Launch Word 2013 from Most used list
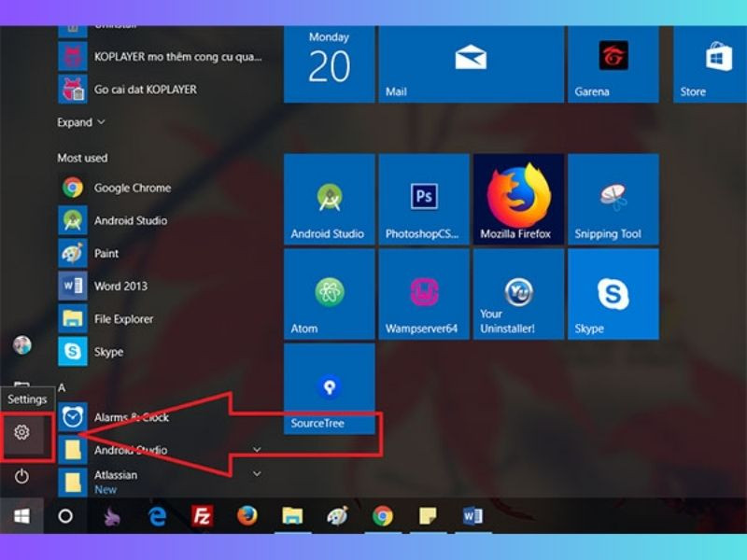This screenshot has height=560, width=747. (103, 287)
